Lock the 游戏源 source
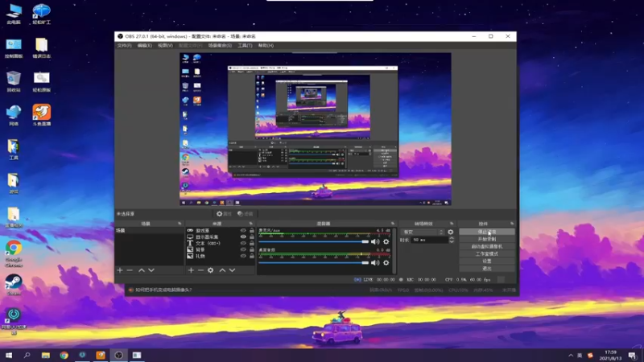The width and height of the screenshot is (644, 362). pos(252,231)
